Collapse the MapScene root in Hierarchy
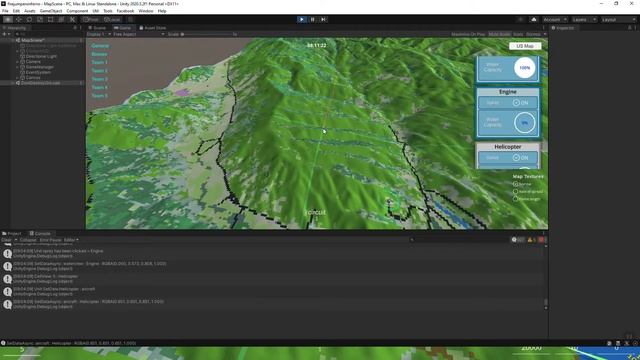 pos(13,40)
